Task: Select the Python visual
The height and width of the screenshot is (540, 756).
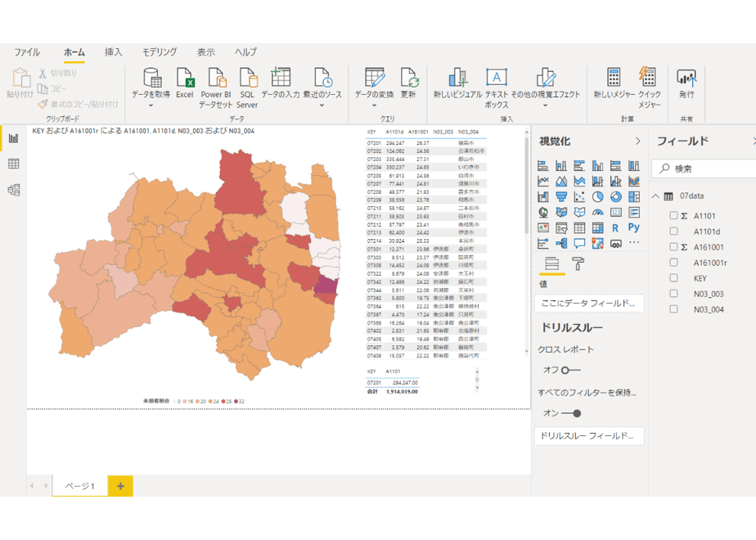Action: [634, 227]
